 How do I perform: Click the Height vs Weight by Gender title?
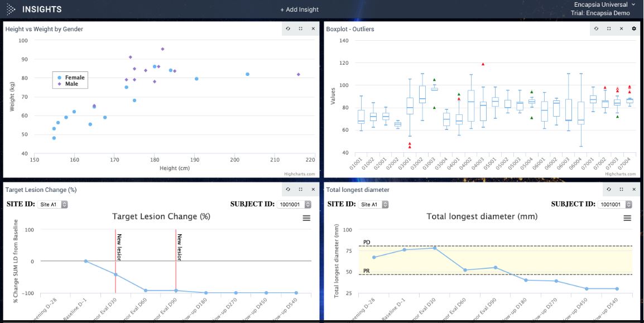click(x=44, y=29)
